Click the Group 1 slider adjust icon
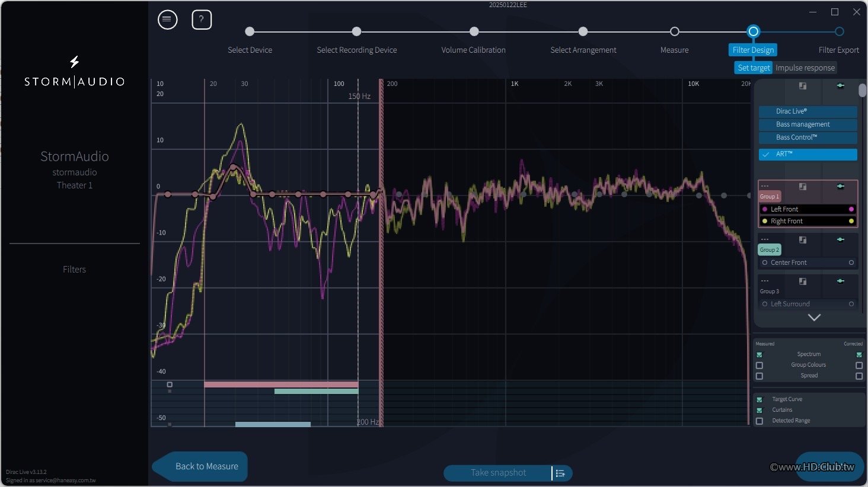 [x=840, y=186]
